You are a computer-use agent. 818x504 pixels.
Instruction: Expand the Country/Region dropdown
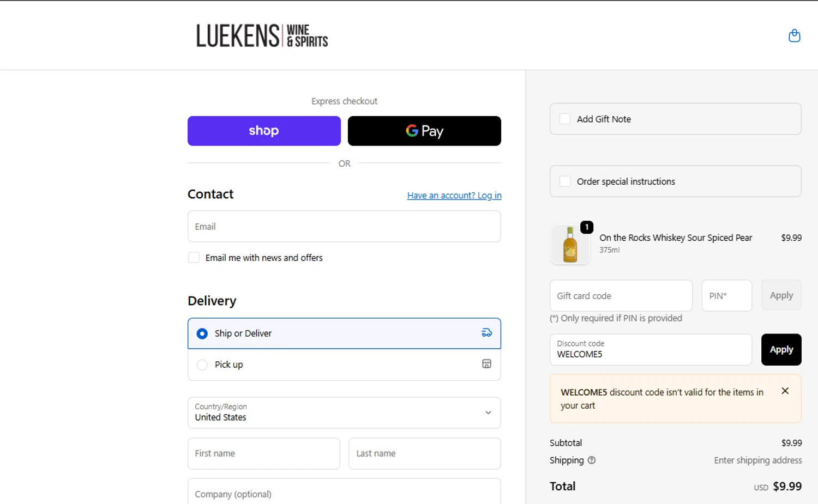click(x=344, y=412)
